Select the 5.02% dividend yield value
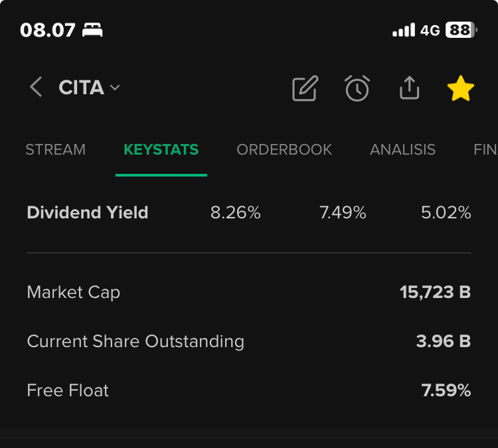This screenshot has height=448, width=498. tap(446, 212)
